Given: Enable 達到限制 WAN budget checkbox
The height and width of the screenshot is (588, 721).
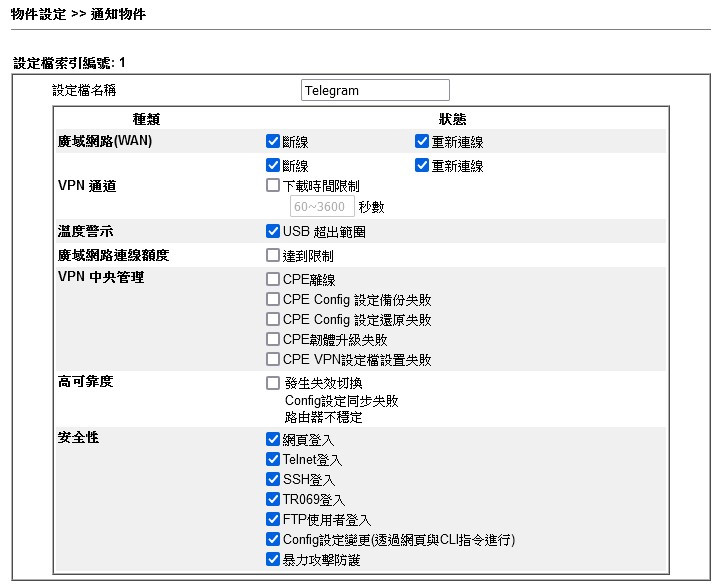Looking at the screenshot, I should click(x=273, y=255).
